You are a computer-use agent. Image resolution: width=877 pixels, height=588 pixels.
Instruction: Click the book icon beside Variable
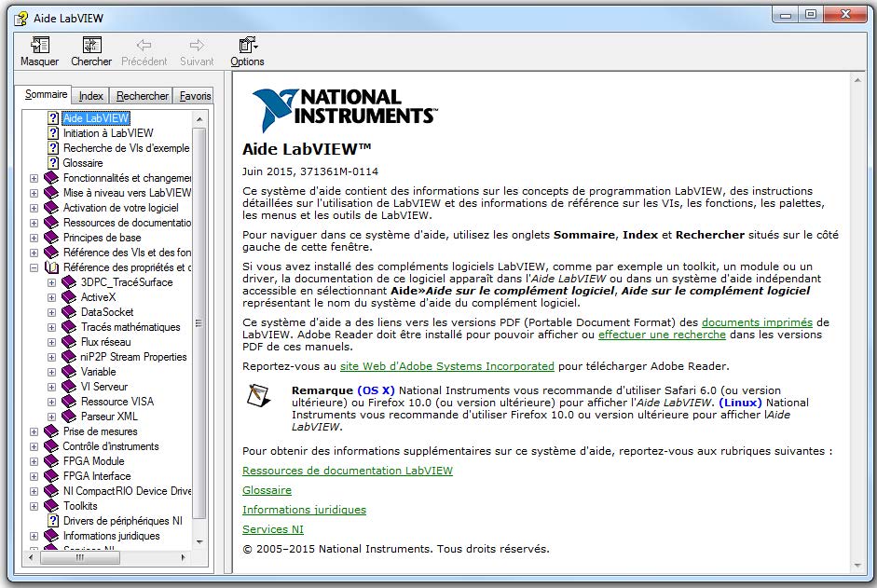[x=69, y=372]
